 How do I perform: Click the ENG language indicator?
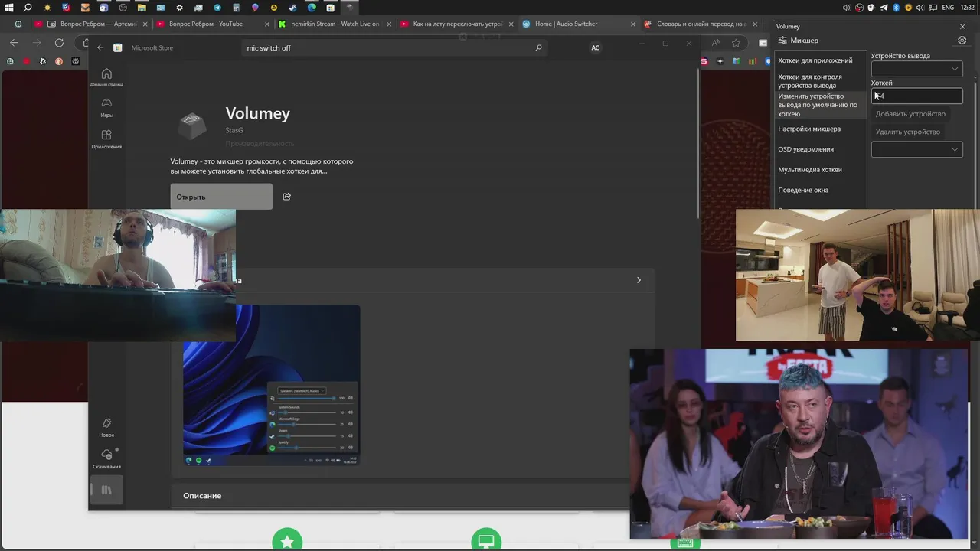(x=948, y=8)
